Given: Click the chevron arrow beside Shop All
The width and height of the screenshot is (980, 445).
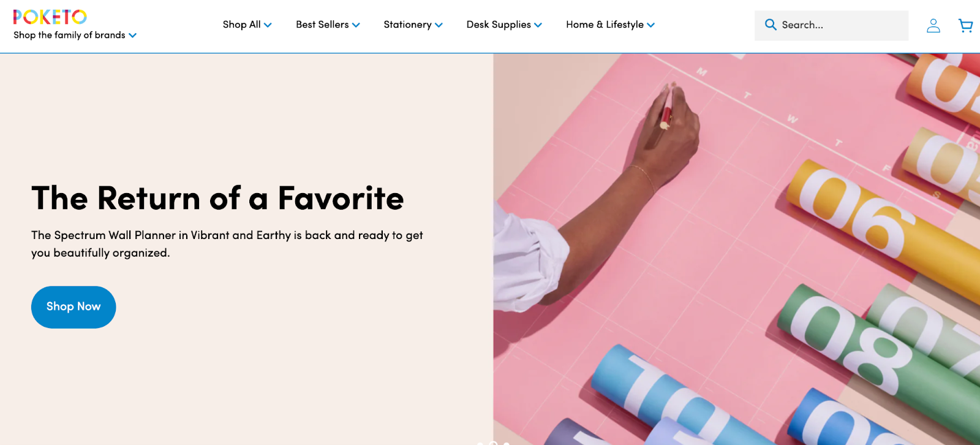Looking at the screenshot, I should point(268,25).
